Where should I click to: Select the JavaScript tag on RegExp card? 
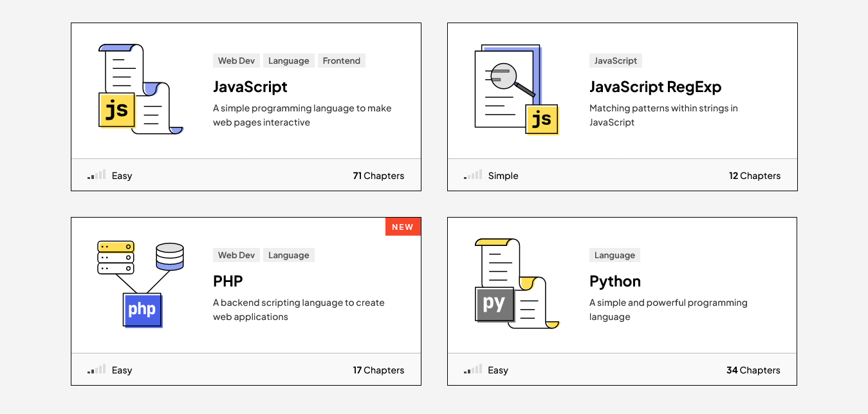point(616,61)
